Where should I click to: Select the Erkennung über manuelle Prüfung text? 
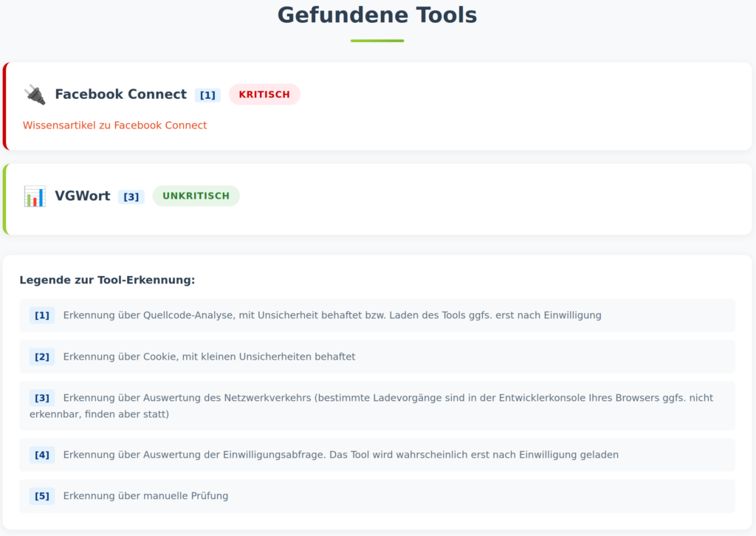point(145,496)
